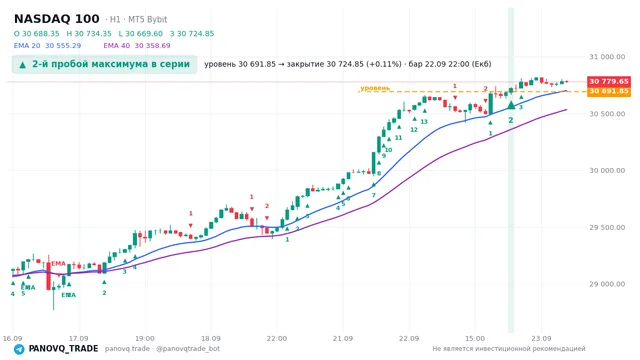
Task: Select the green signal marker numbered 11
Action: coord(398,138)
